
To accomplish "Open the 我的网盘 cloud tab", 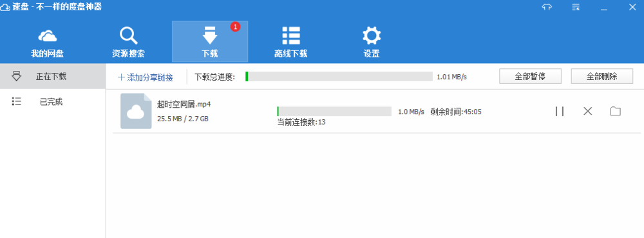I will tap(47, 42).
